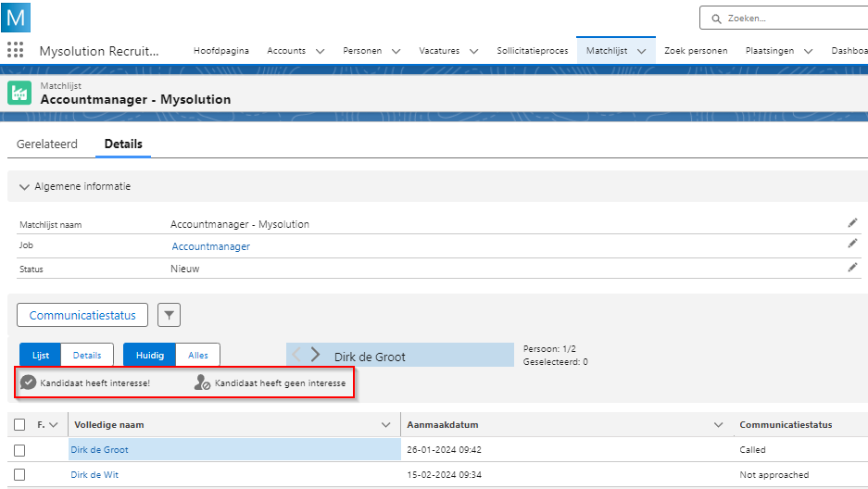Viewport: 868px width, 489px height.
Task: Collapse the Algemene informatie section
Action: click(x=25, y=186)
